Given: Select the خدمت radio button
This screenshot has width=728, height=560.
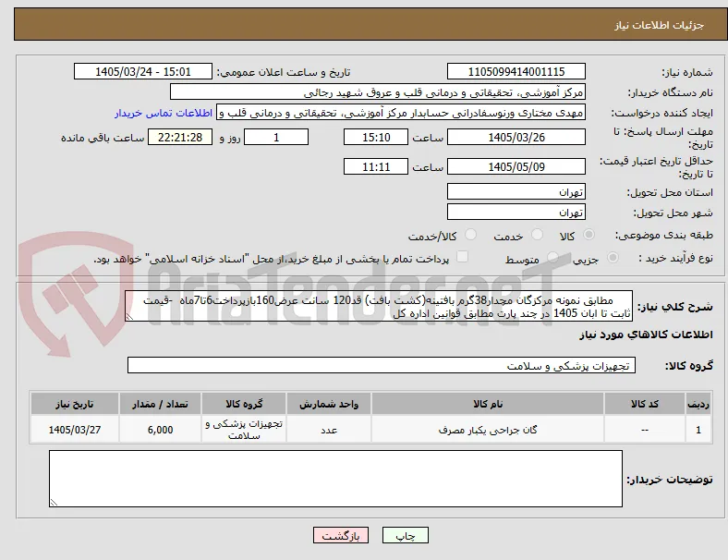Looking at the screenshot, I should [537, 235].
